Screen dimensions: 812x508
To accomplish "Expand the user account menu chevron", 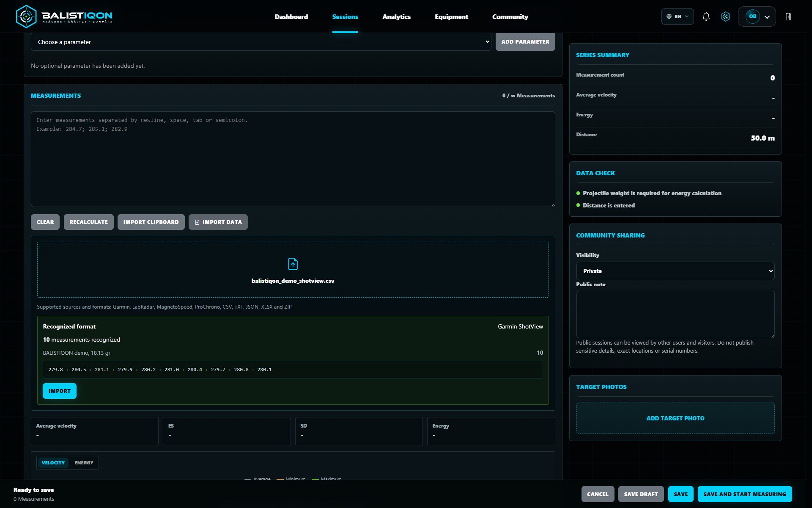I will (767, 17).
